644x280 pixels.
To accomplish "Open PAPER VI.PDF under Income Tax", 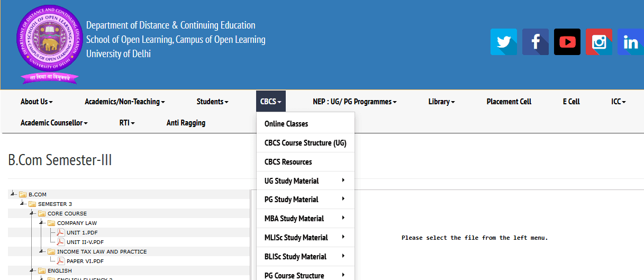I will (x=85, y=261).
